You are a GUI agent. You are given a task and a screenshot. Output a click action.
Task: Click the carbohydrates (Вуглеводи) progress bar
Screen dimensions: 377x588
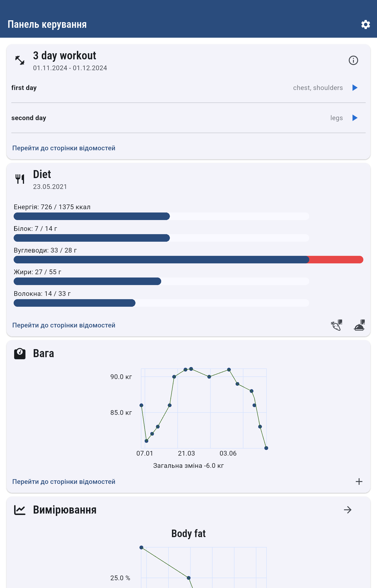(188, 260)
